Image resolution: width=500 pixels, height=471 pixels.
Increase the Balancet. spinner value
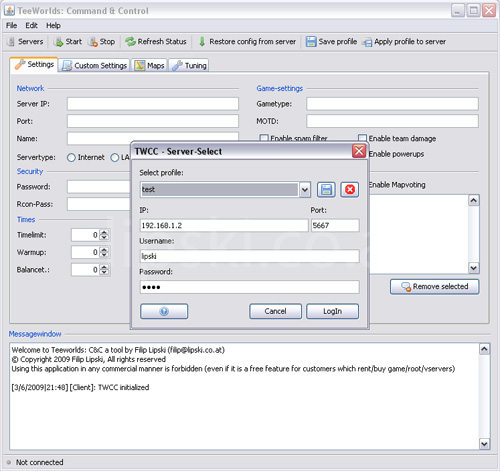tap(105, 267)
